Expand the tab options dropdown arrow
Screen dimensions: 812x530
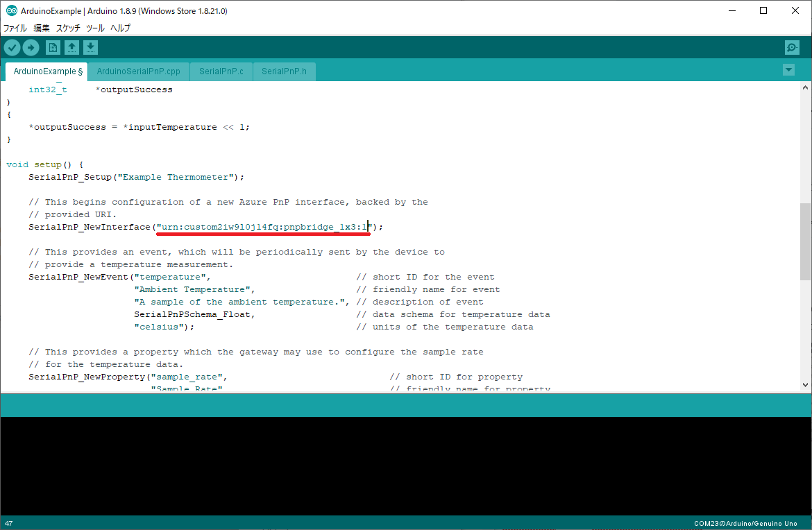[788, 70]
